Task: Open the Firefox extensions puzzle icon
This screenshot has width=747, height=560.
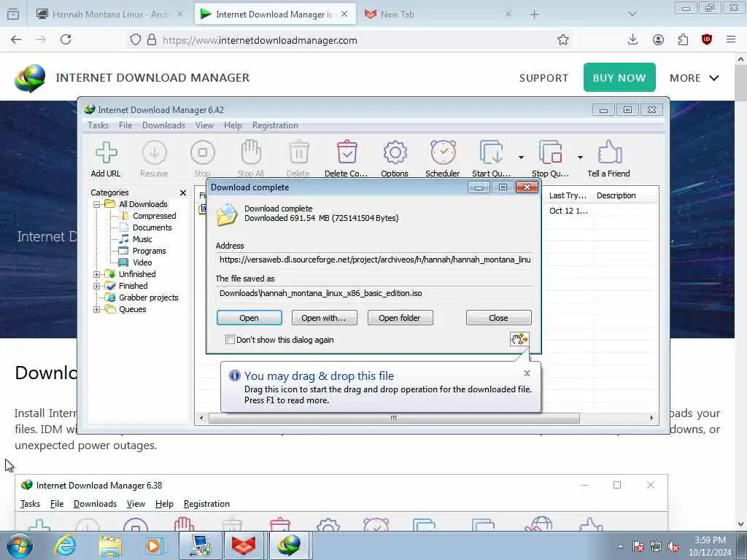Action: click(683, 39)
